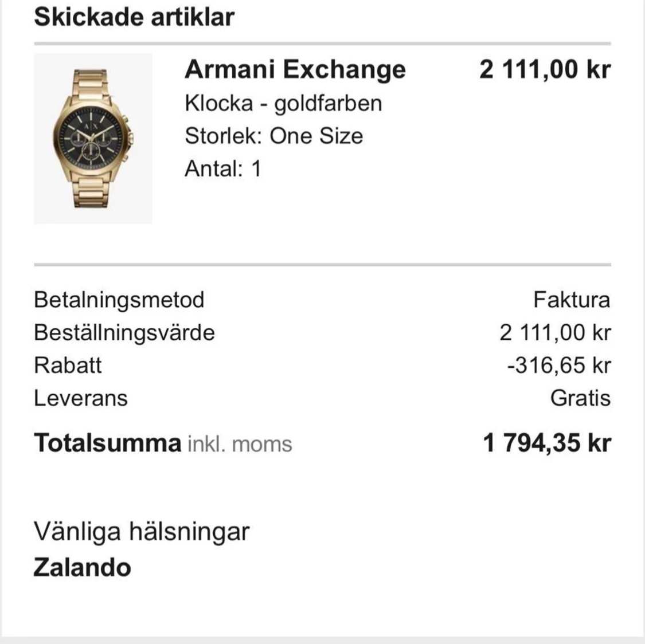Select the Zalando signature text
This screenshot has height=644, width=645.
tap(82, 568)
